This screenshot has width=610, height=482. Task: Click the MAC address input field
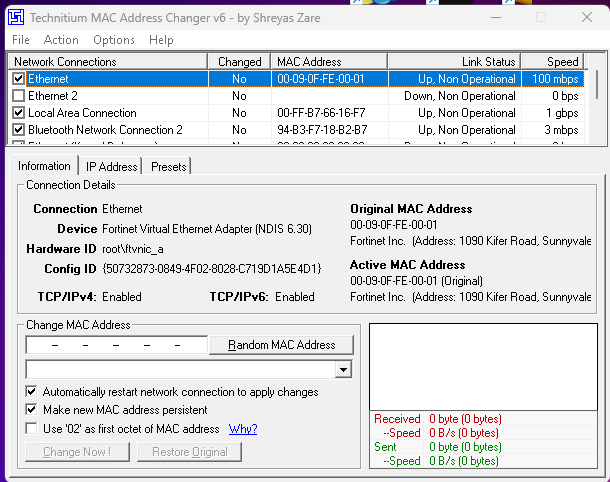[x=116, y=345]
